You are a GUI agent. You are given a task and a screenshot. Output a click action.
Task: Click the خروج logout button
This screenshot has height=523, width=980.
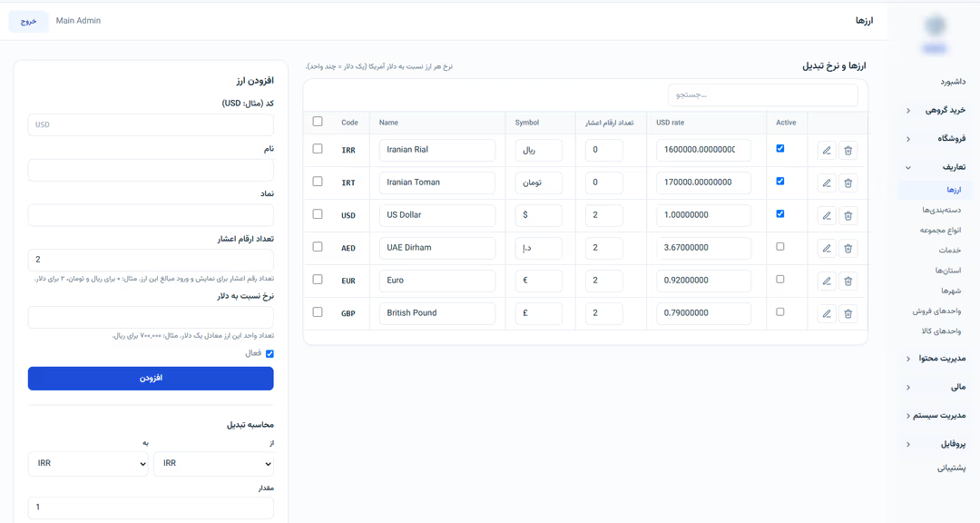28,21
